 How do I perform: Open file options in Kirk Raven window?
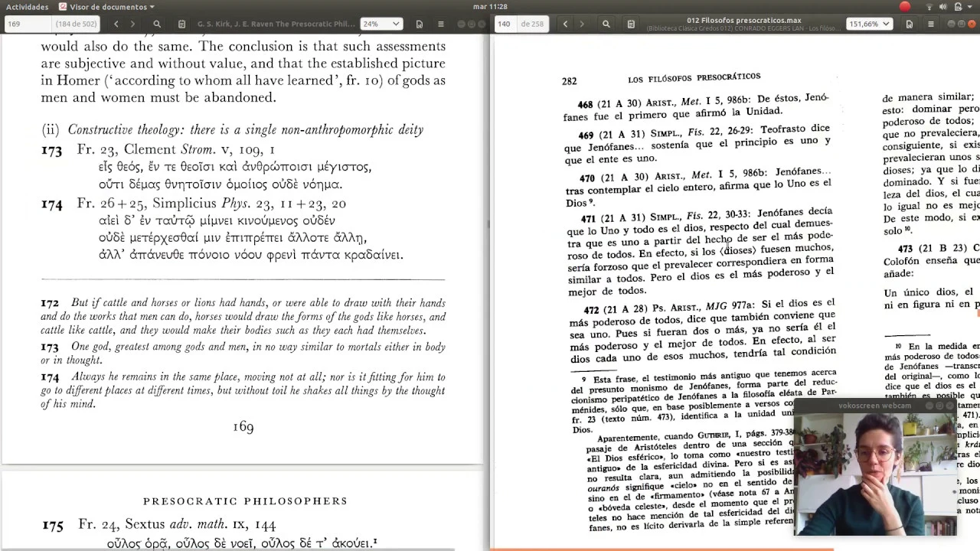pos(420,24)
